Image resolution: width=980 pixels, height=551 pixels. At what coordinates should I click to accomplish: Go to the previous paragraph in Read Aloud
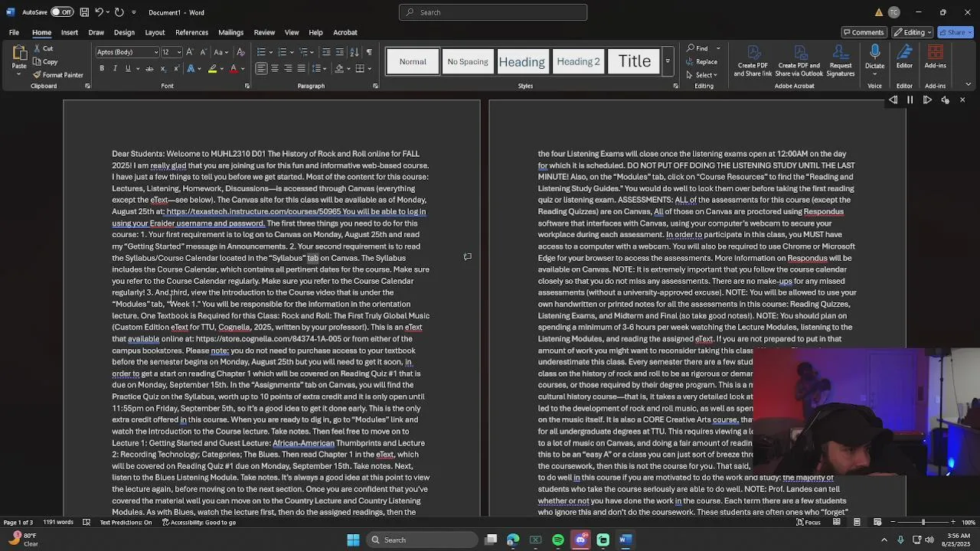pos(893,100)
